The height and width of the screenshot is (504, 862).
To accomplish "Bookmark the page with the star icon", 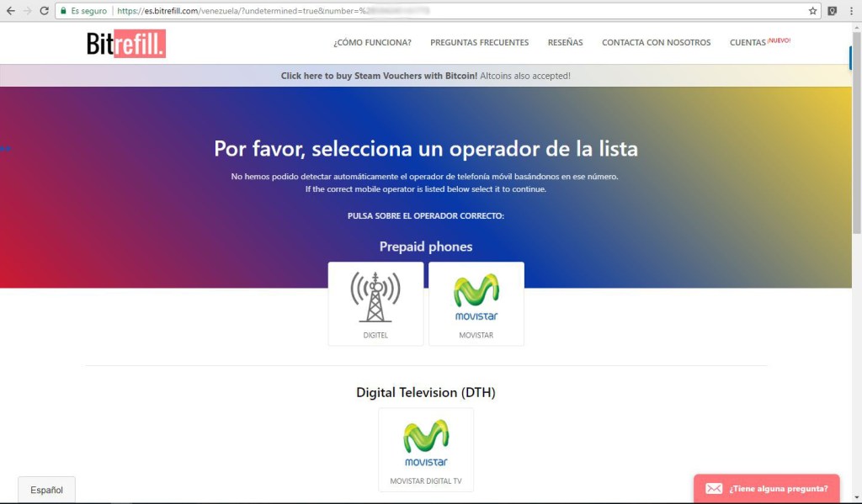I will [812, 10].
